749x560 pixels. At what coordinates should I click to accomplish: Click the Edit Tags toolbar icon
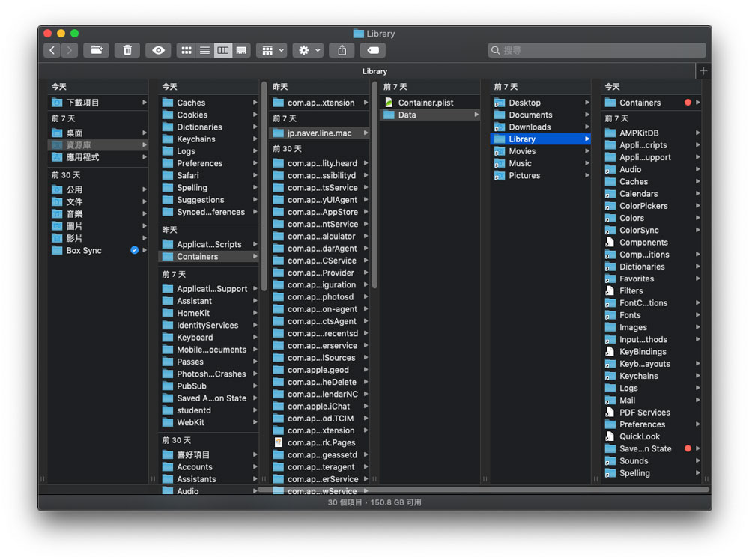click(x=372, y=50)
